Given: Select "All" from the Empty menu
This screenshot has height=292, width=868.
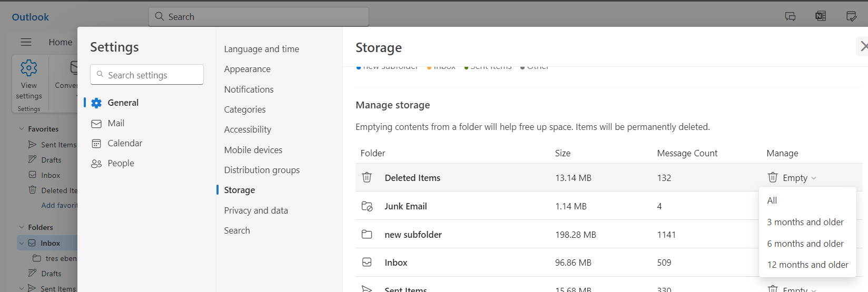Looking at the screenshot, I should point(772,200).
